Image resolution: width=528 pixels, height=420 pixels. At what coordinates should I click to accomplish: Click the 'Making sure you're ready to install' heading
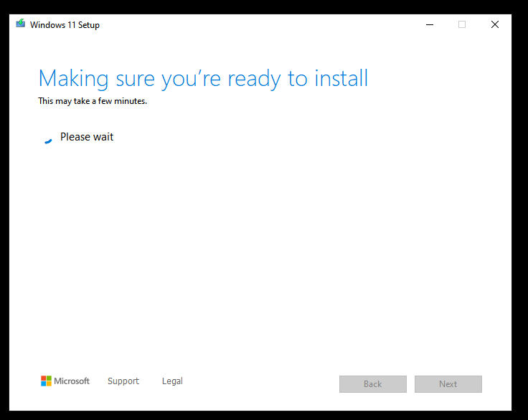[203, 79]
